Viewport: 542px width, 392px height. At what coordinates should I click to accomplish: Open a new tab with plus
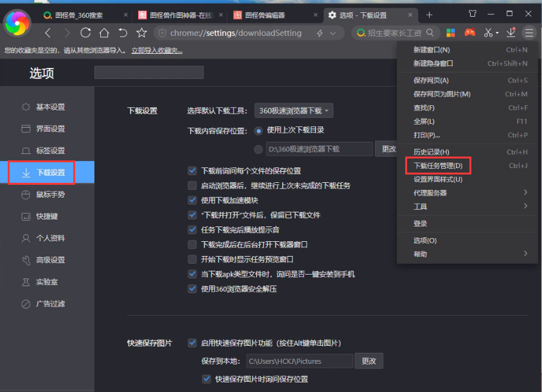(x=430, y=15)
